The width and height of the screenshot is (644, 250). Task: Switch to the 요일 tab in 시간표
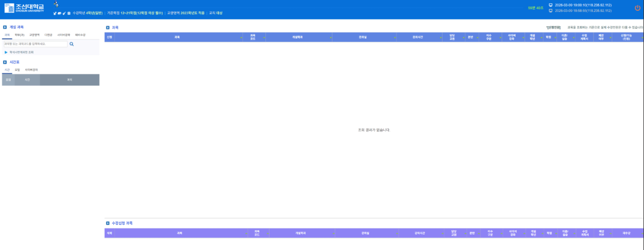pyautogui.click(x=17, y=70)
